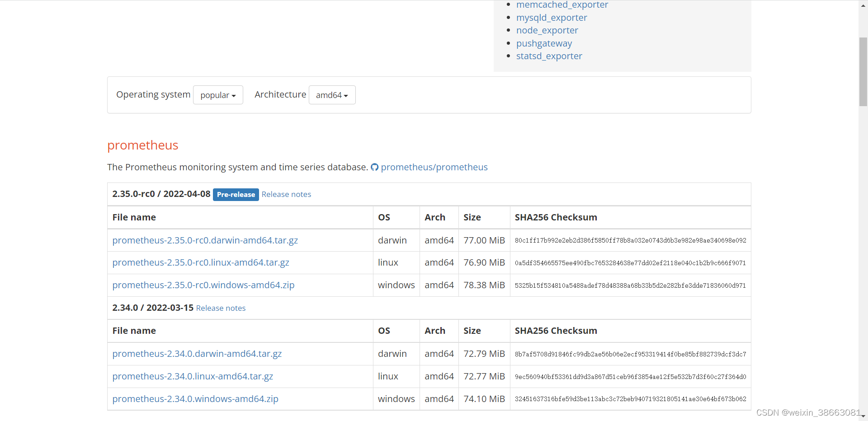Open Release notes for 2.34.0
The height and width of the screenshot is (421, 868).
coord(221,308)
